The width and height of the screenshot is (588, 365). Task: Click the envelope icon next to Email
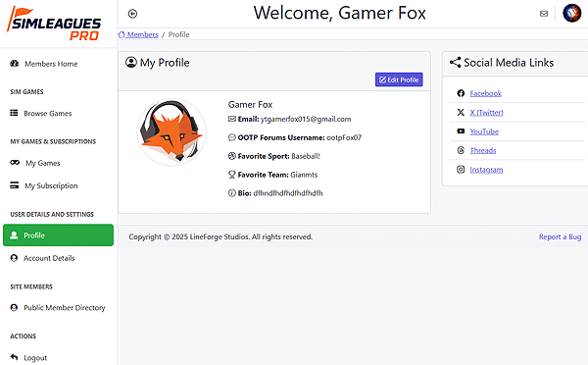(232, 119)
